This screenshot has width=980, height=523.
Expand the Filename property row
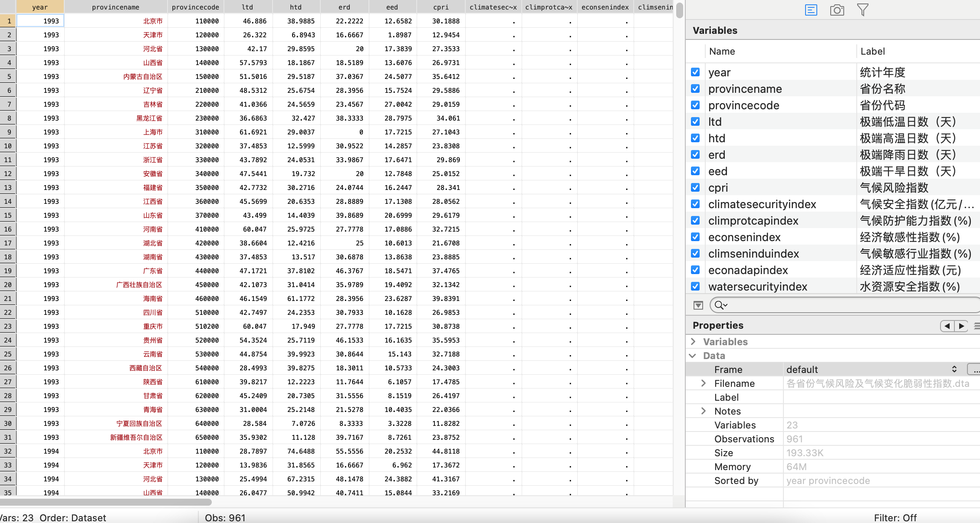click(704, 383)
